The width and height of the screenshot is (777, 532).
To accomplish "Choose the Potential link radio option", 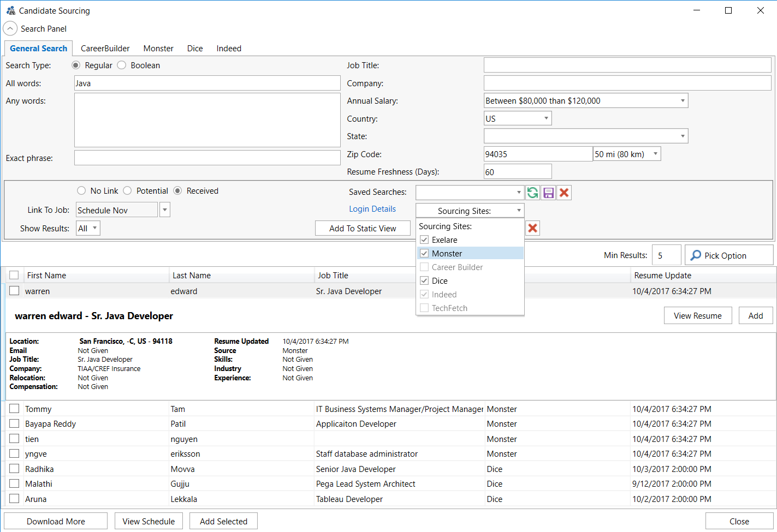I will click(x=127, y=191).
